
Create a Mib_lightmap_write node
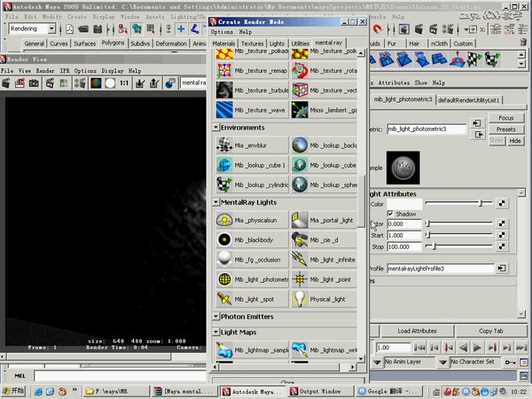tap(324, 350)
